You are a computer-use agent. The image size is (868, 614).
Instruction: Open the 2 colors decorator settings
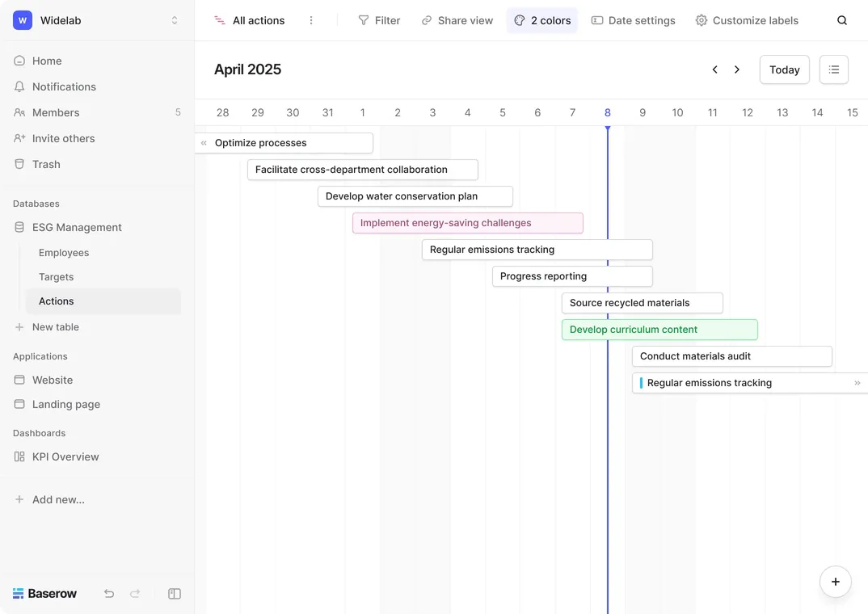pos(542,20)
